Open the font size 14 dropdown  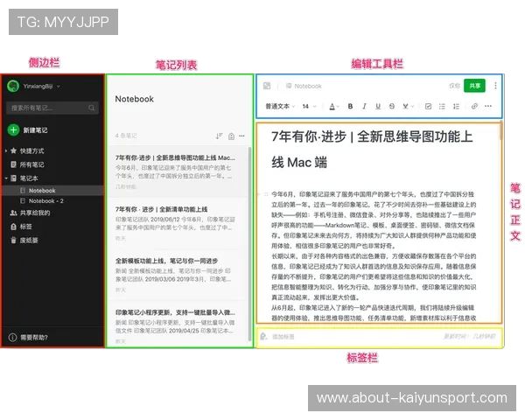click(x=310, y=107)
